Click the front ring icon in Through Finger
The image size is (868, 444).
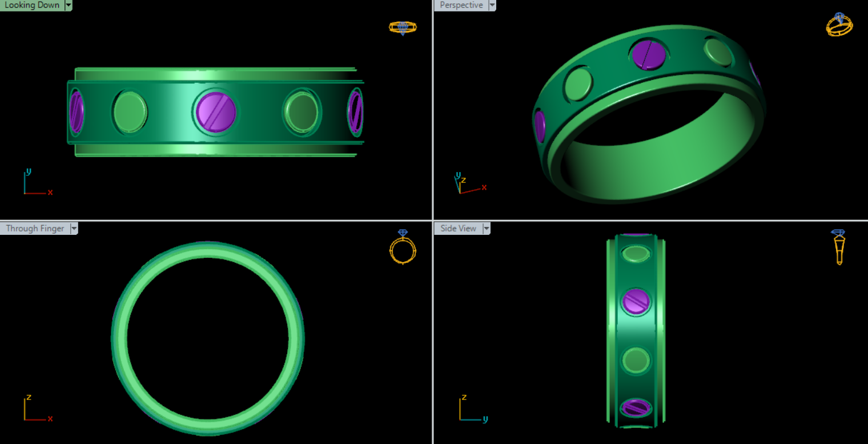[x=403, y=247]
